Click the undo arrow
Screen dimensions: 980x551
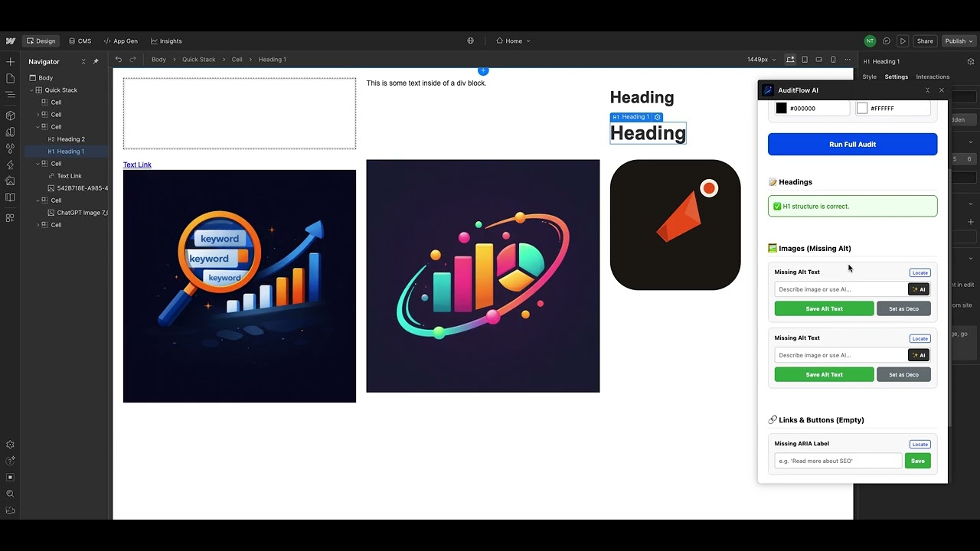119,60
